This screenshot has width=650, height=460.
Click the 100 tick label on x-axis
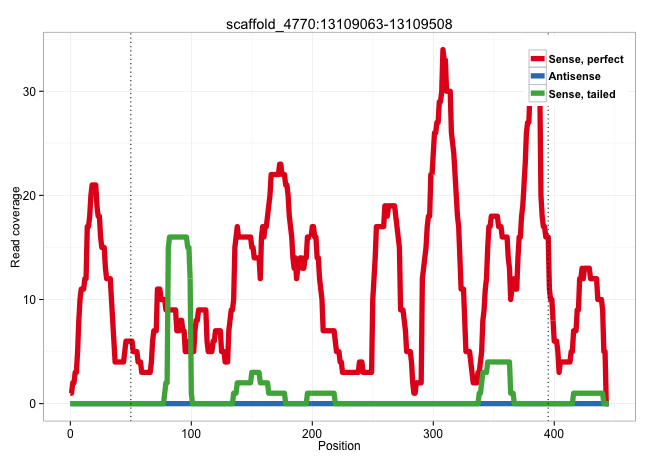click(191, 431)
